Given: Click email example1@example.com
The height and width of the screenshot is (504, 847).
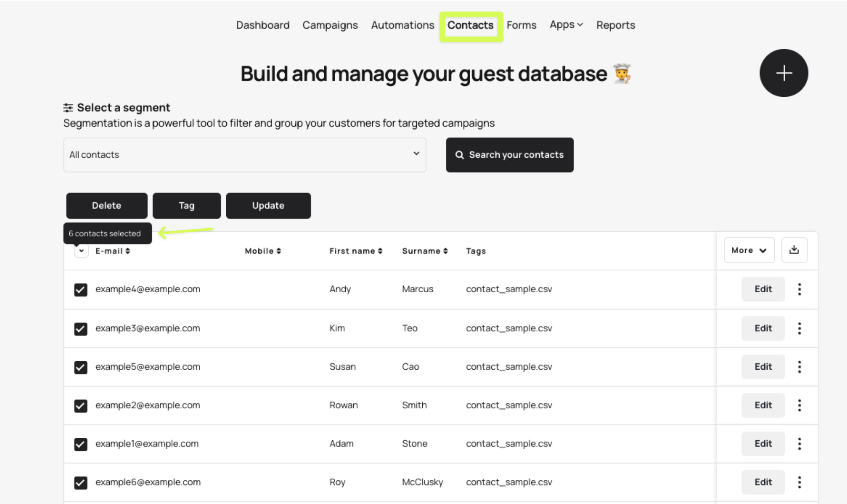Looking at the screenshot, I should (x=147, y=444).
